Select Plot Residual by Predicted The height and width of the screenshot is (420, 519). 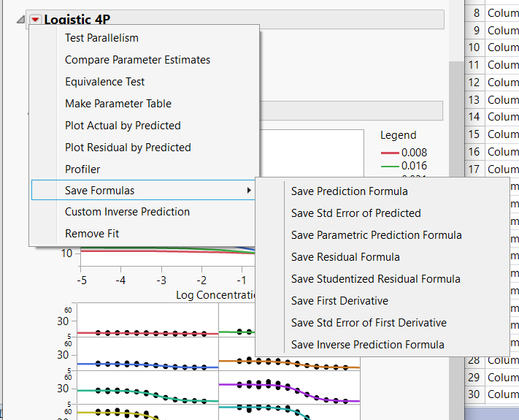pos(128,148)
